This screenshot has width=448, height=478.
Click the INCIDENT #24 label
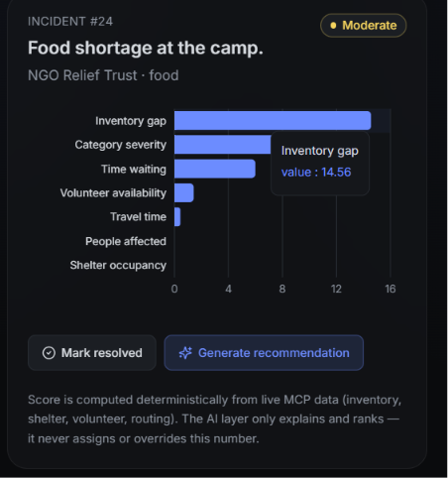[70, 22]
